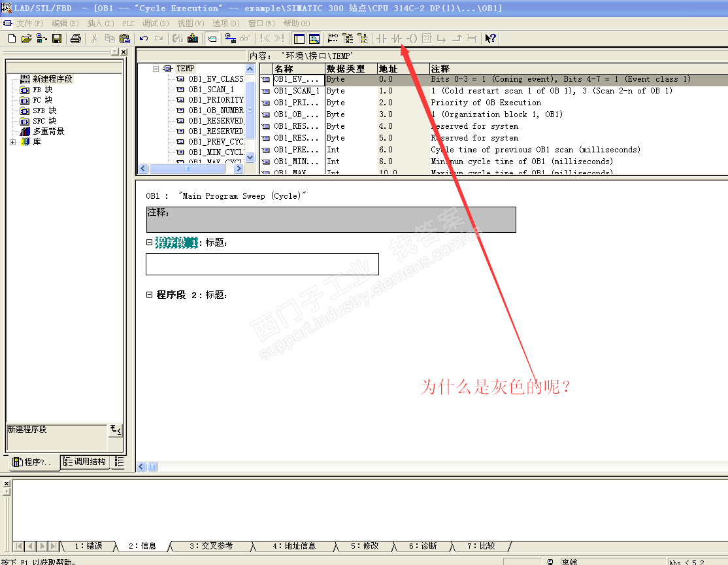Image resolution: width=728 pixels, height=565 pixels.
Task: Click the Monitor glasses icon
Action: click(x=245, y=39)
